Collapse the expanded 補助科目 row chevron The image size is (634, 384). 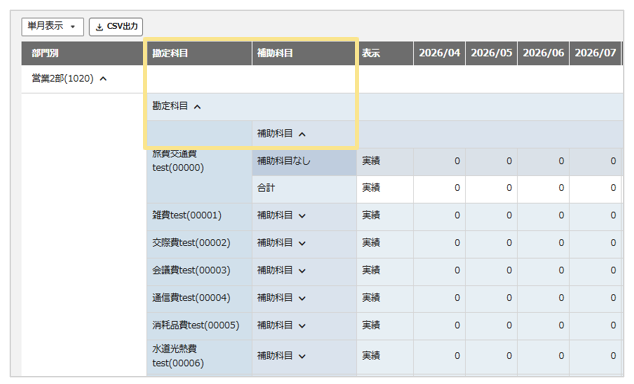(x=302, y=134)
